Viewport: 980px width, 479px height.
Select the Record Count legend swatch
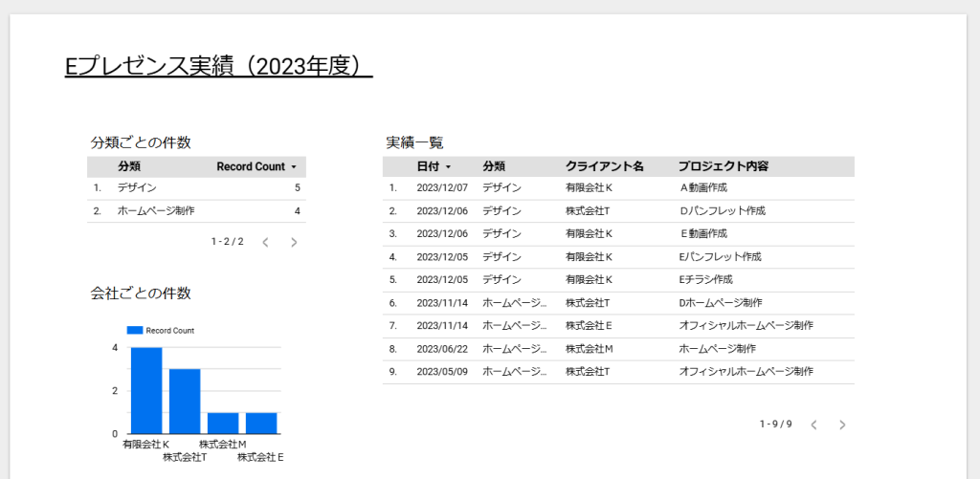point(135,331)
